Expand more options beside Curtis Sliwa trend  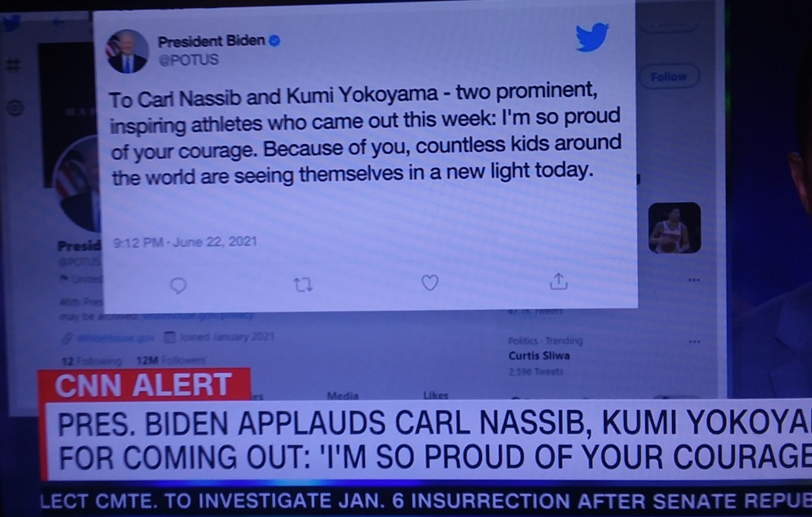(x=695, y=342)
